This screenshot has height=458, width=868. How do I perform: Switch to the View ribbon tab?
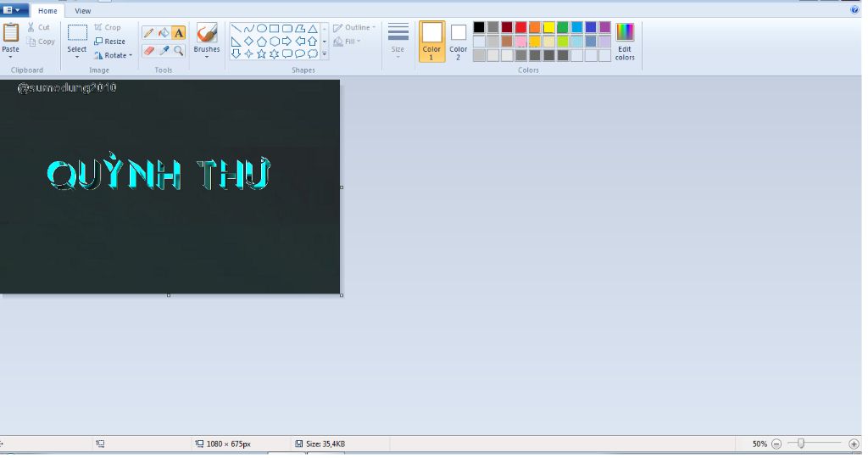[x=83, y=10]
